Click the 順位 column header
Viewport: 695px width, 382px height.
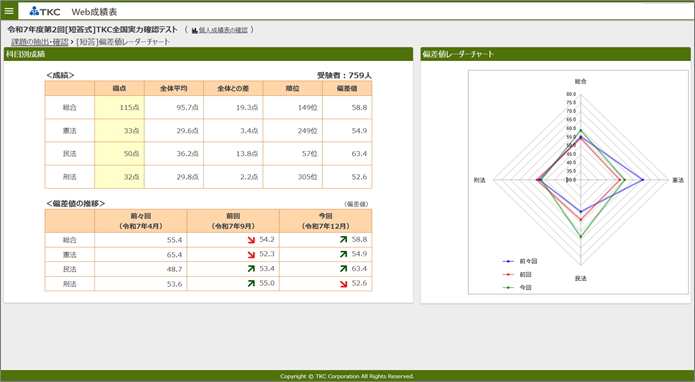293,89
